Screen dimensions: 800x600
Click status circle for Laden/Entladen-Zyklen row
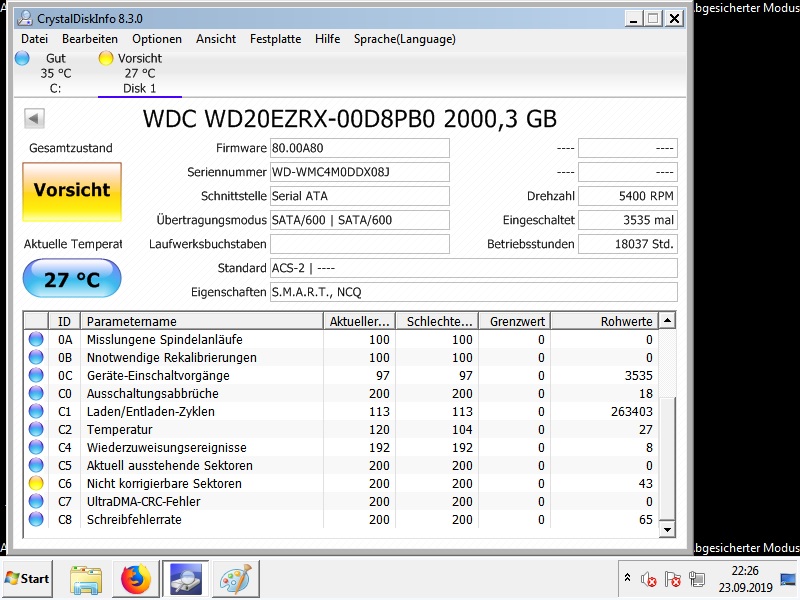pyautogui.click(x=36, y=411)
